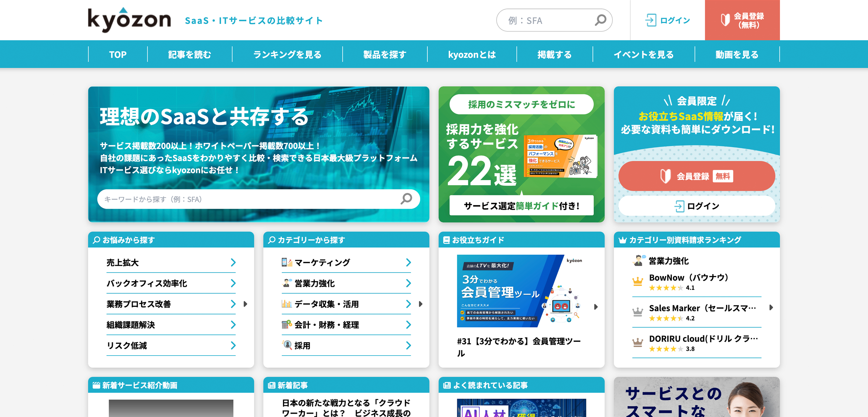Click the データ収集・活用 chart icon
The width and height of the screenshot is (868, 417).
pyautogui.click(x=287, y=304)
